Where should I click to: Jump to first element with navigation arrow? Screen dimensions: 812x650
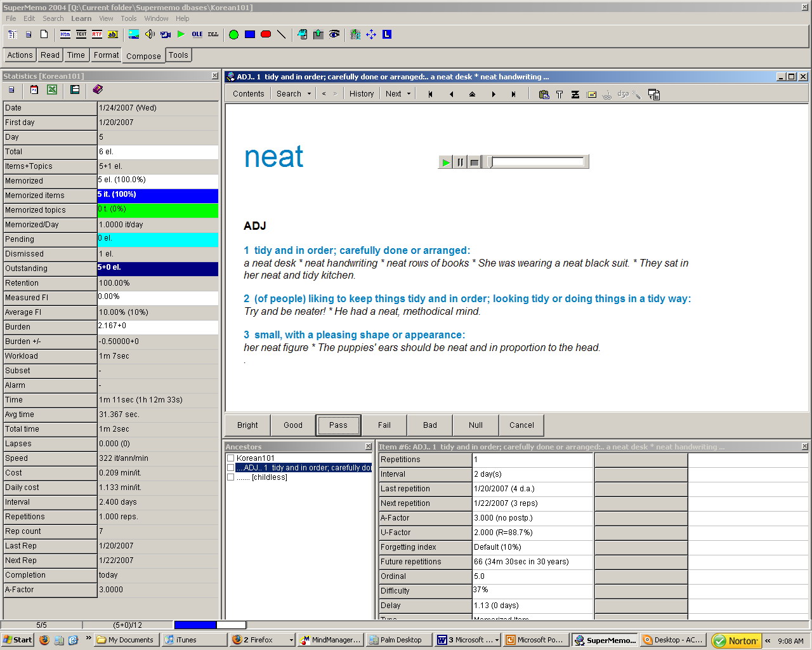(430, 94)
